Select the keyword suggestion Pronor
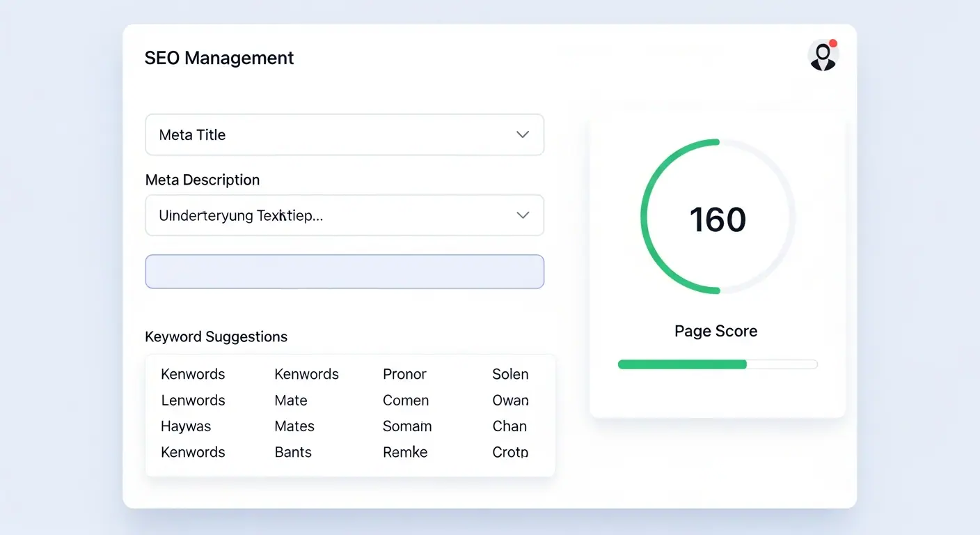 click(404, 374)
